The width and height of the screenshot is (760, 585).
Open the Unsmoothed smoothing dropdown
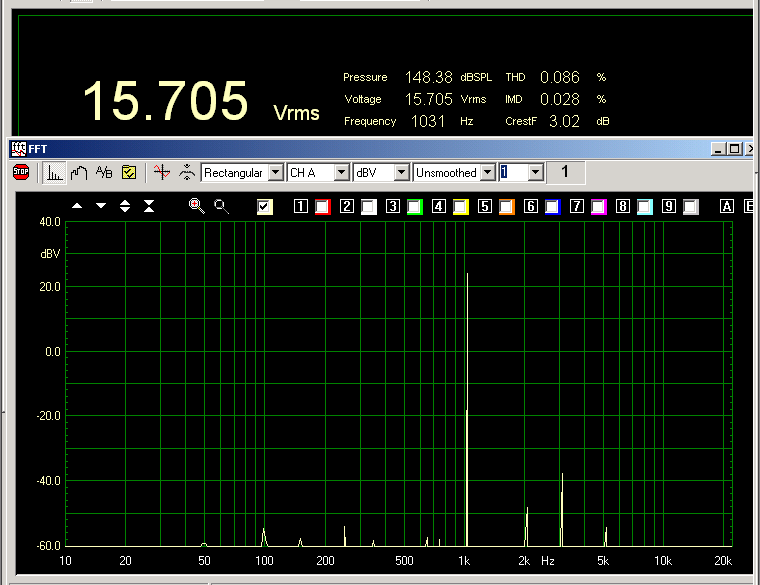tap(488, 173)
